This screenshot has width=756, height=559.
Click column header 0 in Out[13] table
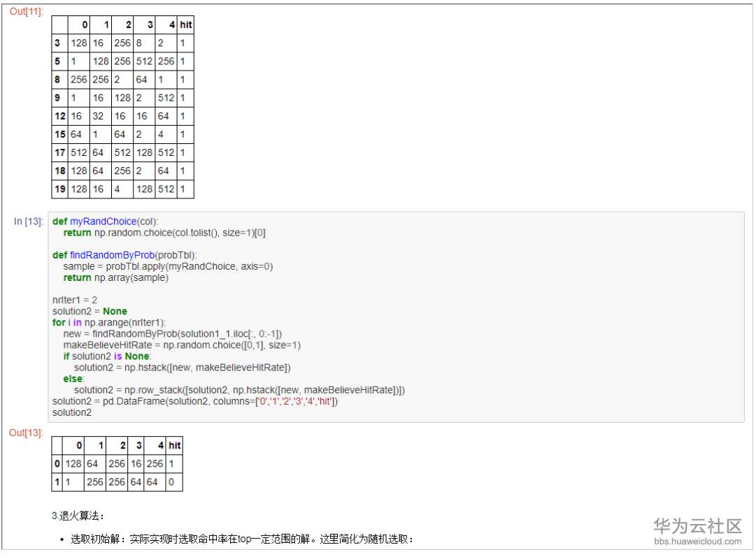tap(78, 445)
